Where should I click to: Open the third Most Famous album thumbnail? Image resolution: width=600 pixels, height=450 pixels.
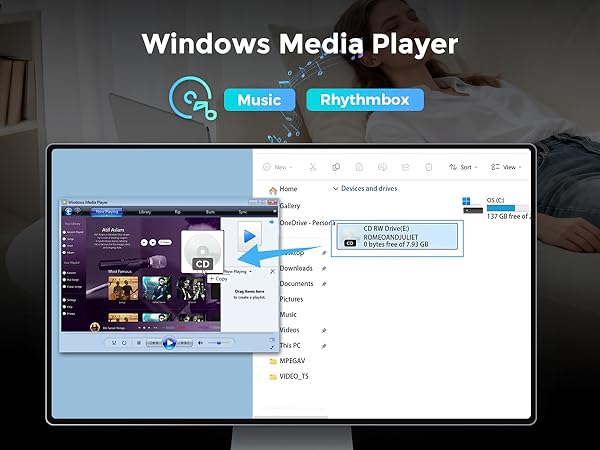coord(191,289)
